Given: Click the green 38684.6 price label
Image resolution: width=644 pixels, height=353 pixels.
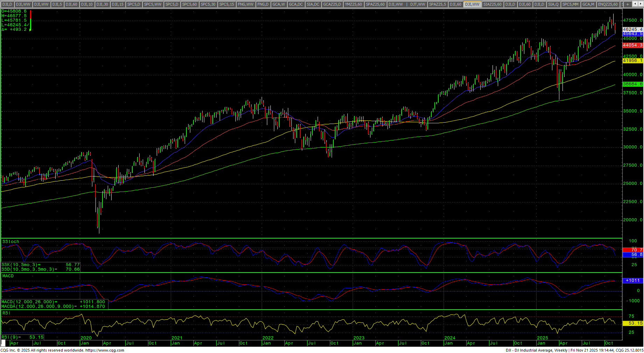Looking at the screenshot, I should click(632, 84).
